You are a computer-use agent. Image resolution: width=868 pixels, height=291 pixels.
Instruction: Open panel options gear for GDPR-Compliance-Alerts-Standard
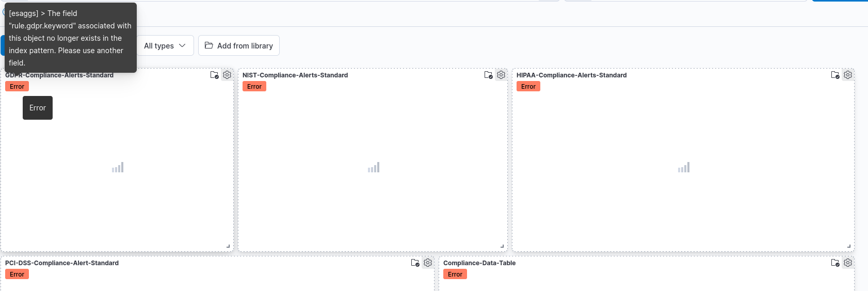[x=227, y=75]
